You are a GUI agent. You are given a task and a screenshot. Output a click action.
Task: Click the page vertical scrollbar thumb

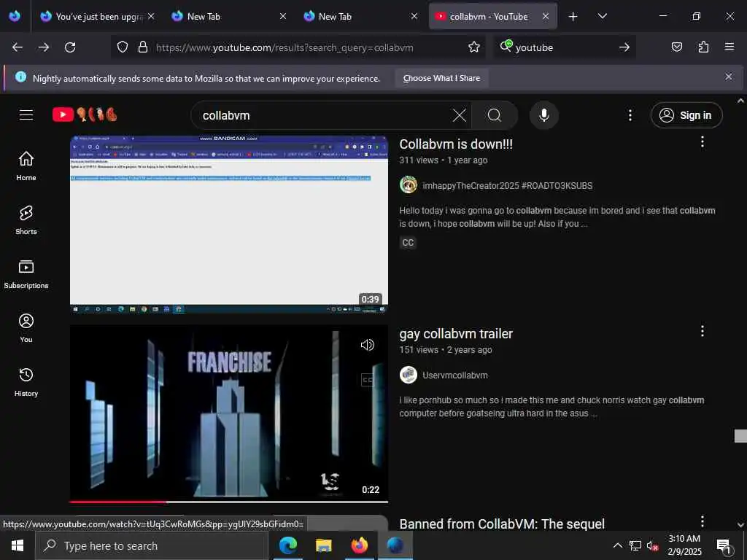(740, 436)
